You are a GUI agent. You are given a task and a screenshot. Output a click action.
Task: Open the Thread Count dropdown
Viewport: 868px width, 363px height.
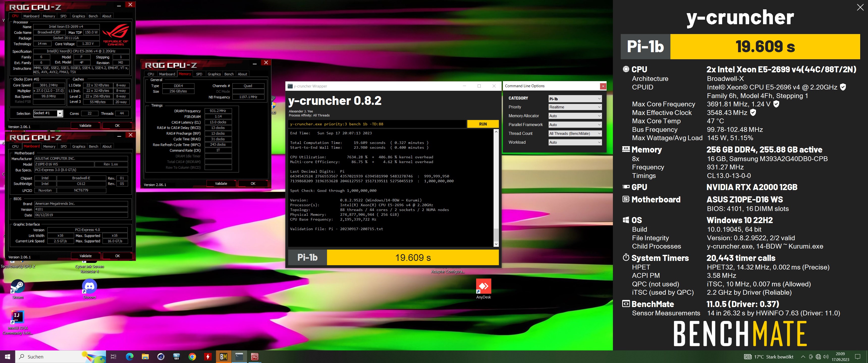575,134
